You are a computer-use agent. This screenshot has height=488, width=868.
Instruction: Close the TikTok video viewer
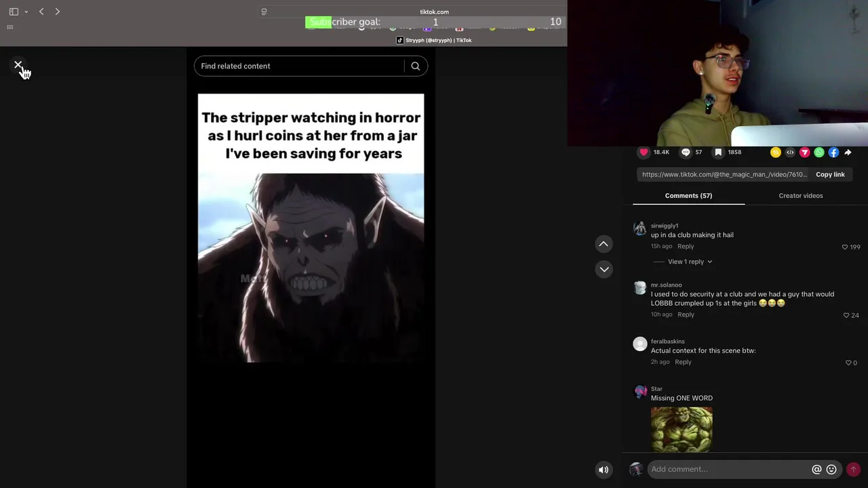point(18,65)
